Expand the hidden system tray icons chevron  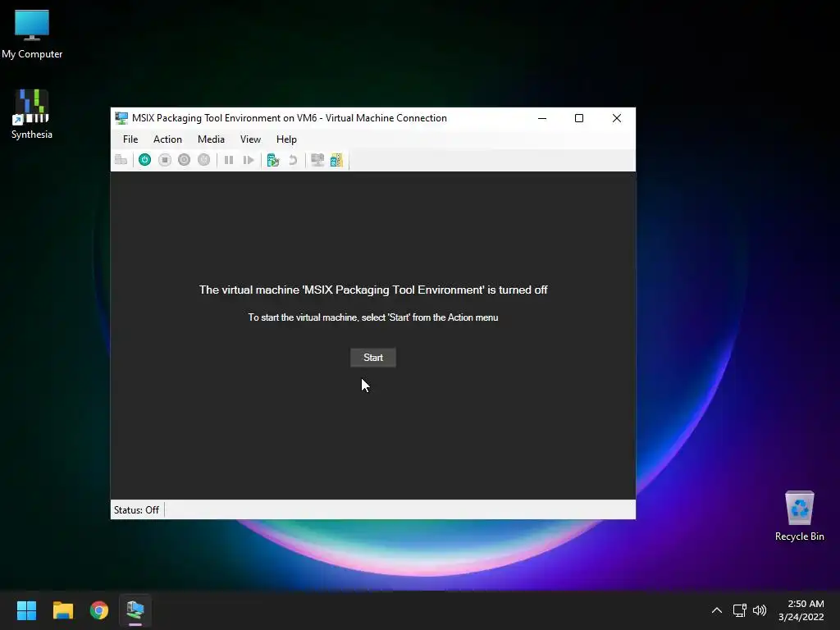717,610
